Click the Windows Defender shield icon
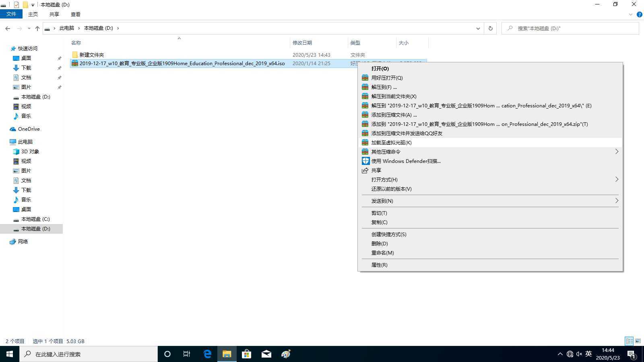Viewport: 644px width, 362px height. click(x=365, y=161)
